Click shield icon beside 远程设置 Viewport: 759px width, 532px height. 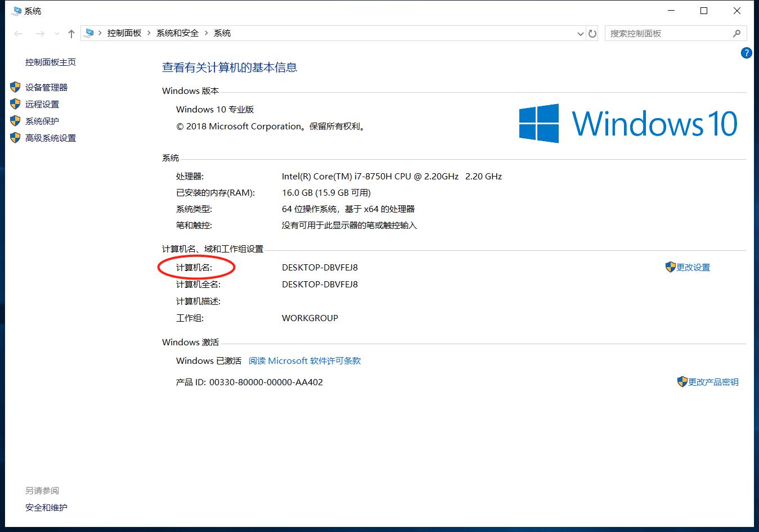[x=15, y=104]
